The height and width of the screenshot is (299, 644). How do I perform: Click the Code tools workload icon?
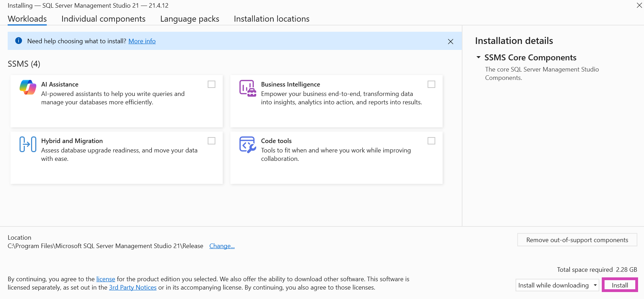[247, 145]
